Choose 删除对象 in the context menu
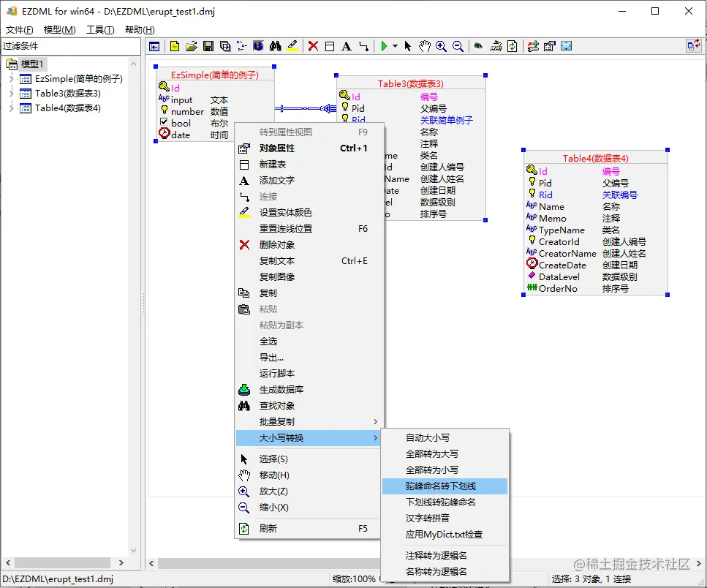707x588 pixels. (309, 245)
